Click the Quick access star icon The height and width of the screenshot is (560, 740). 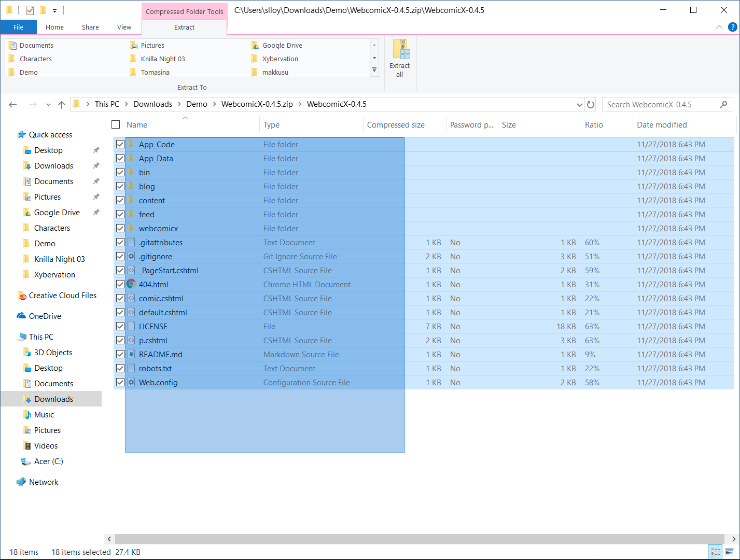[22, 135]
